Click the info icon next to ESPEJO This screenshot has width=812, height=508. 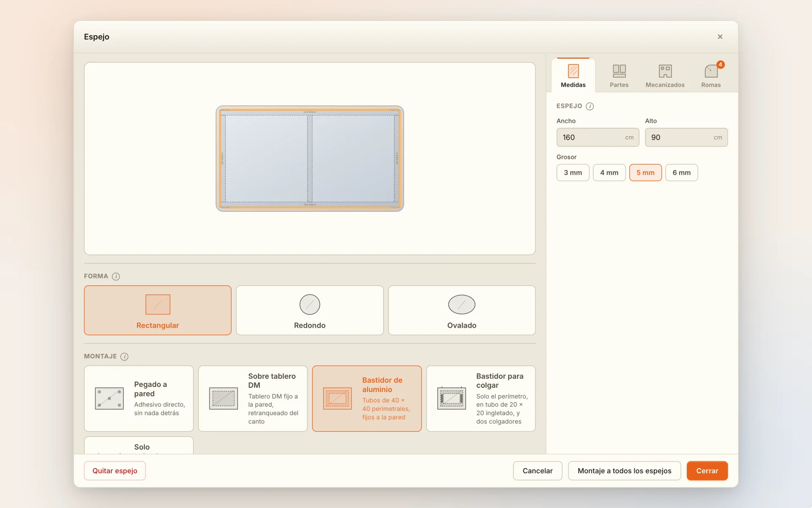[x=590, y=106]
